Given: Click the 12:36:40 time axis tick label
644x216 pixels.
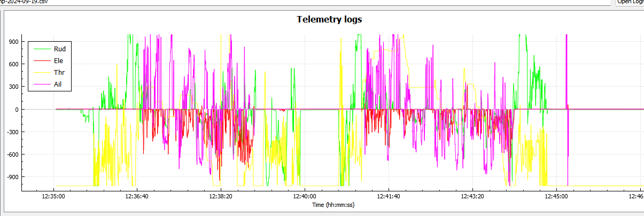Looking at the screenshot, I should (x=137, y=196).
